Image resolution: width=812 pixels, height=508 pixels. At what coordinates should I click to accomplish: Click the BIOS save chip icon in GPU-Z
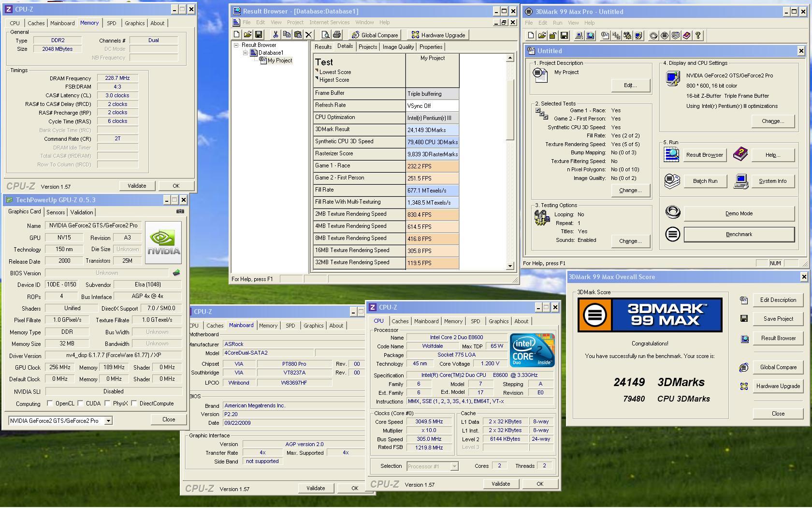pos(176,273)
